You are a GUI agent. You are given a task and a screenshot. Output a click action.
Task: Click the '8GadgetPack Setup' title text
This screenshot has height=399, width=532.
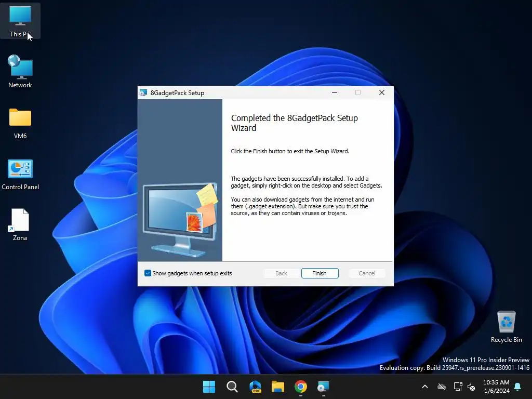(x=177, y=93)
